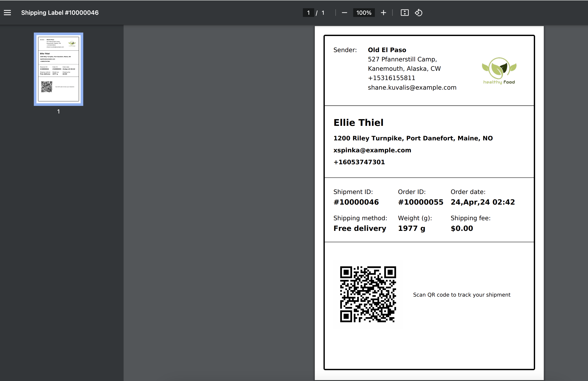This screenshot has height=381, width=588.
Task: Click the email shane.kuvalis@example.com
Action: click(x=412, y=87)
